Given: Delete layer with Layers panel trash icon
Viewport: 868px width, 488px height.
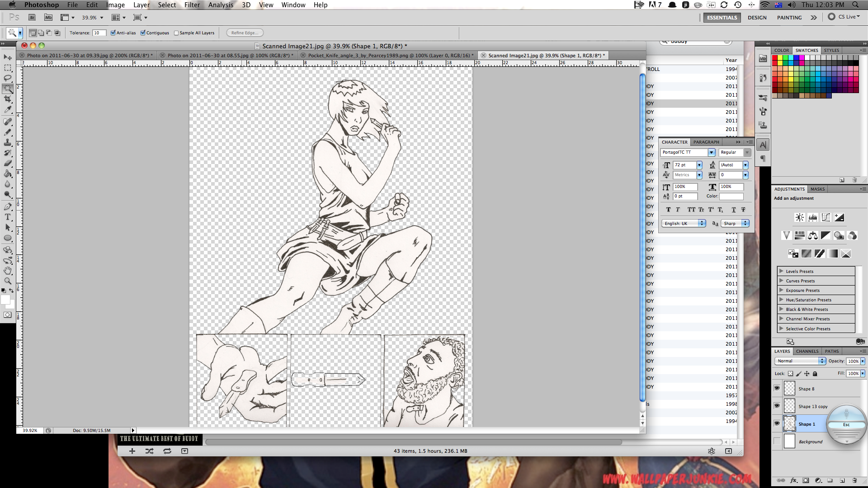Looking at the screenshot, I should pos(854,480).
